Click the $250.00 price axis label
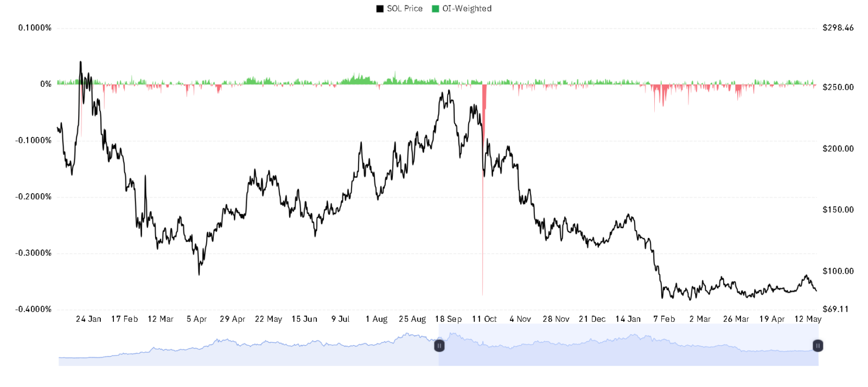 pos(838,87)
